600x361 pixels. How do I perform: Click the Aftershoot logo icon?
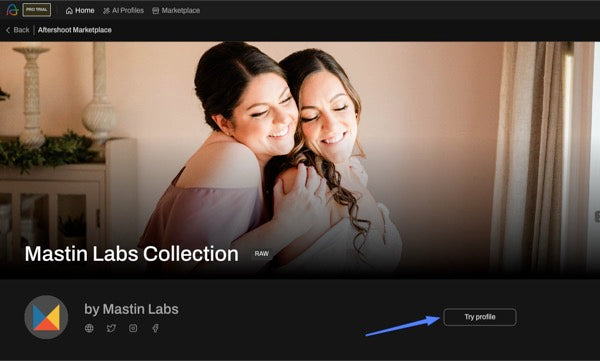[12, 10]
